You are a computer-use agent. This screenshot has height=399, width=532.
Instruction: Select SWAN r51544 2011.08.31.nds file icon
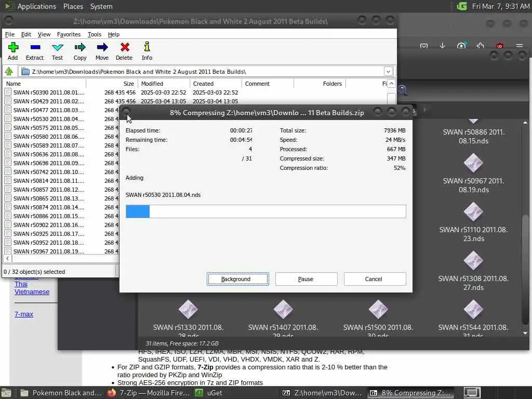coord(473,310)
